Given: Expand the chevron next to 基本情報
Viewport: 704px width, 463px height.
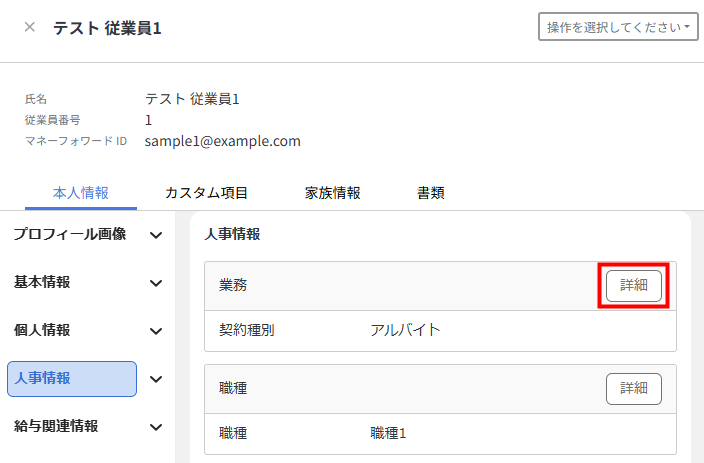Looking at the screenshot, I should point(156,283).
